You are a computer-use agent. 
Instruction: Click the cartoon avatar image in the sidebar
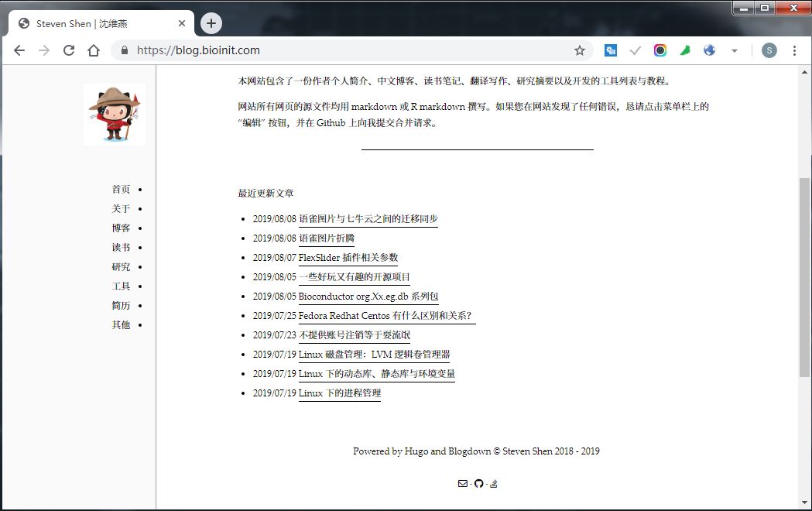(114, 114)
